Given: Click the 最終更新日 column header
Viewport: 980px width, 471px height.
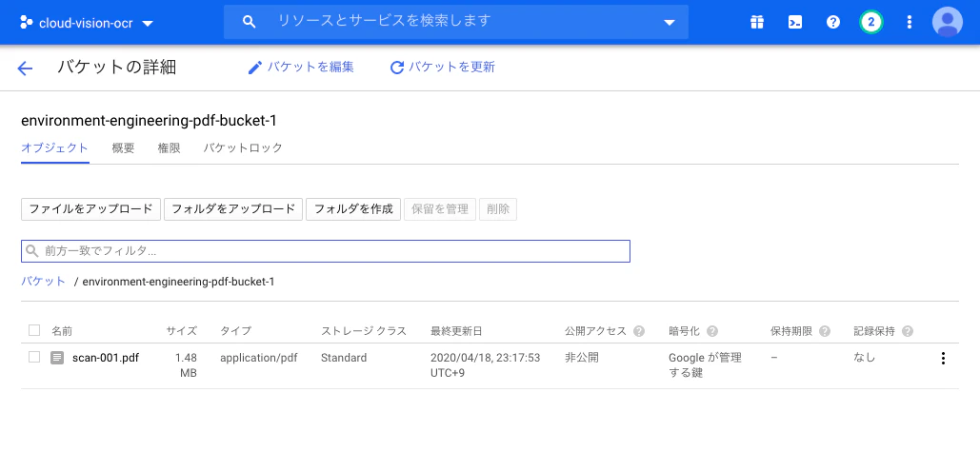Looking at the screenshot, I should [456, 331].
